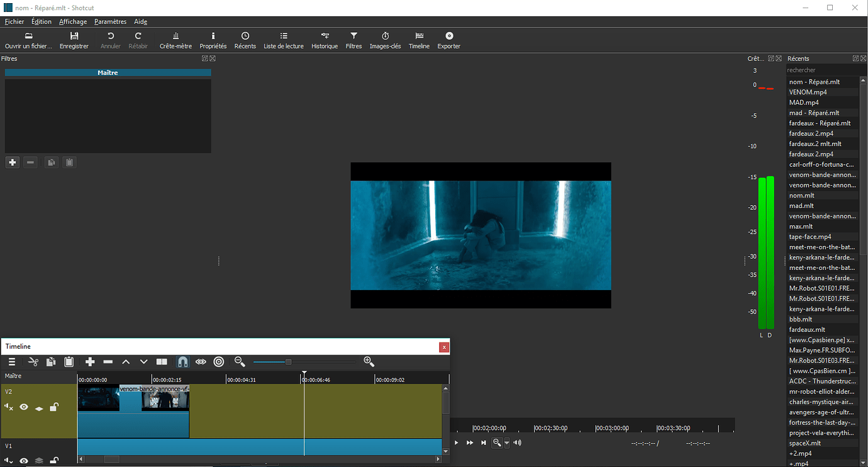Open the Paramètres menu
868x467 pixels.
[x=110, y=21]
